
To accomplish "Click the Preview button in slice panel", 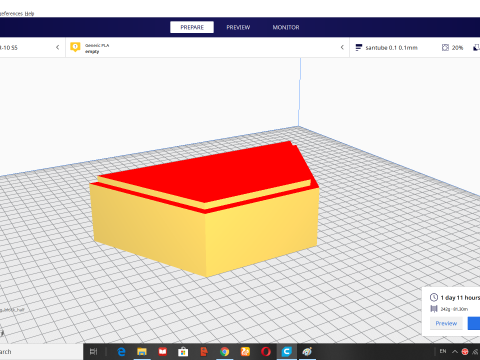I will (446, 323).
